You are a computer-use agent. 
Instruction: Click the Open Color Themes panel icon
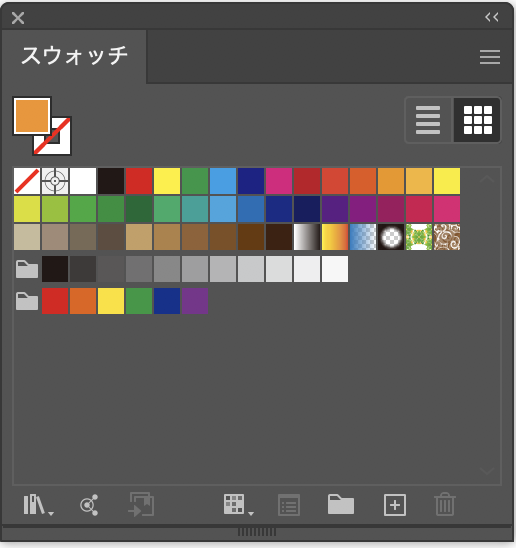(x=89, y=505)
